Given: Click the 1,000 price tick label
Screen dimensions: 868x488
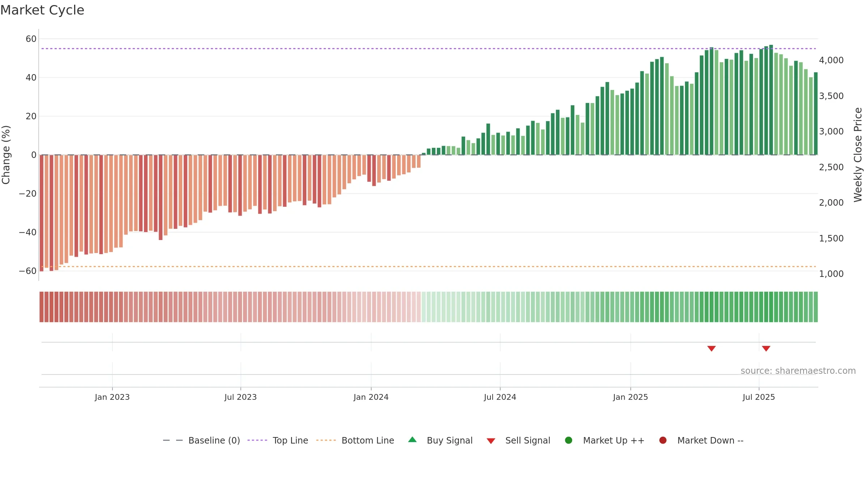Looking at the screenshot, I should point(831,274).
